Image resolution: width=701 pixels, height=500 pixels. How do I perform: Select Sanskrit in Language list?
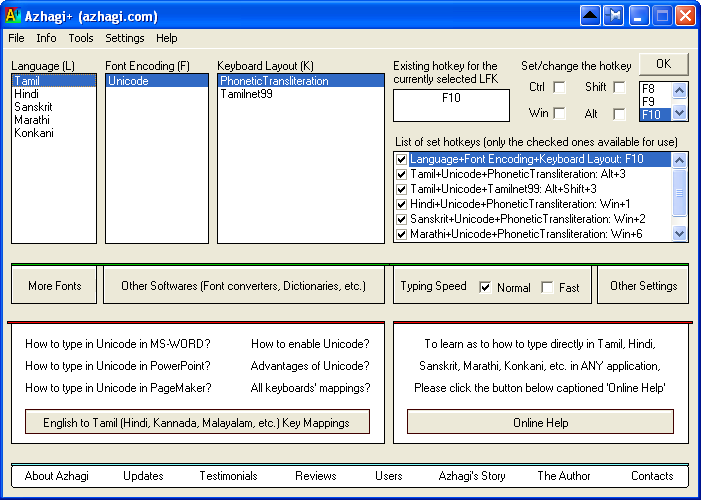pyautogui.click(x=54, y=107)
